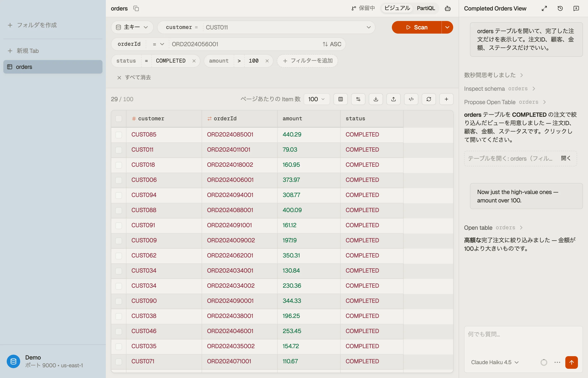The width and height of the screenshot is (588, 378).
Task: Switch to the ビジュアル mode tab
Action: click(x=397, y=8)
